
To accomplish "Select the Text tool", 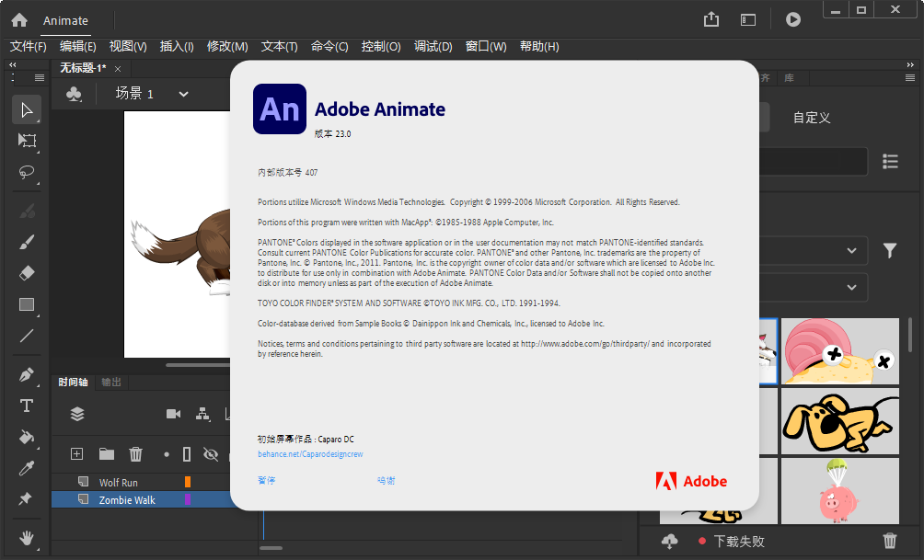I will point(26,406).
